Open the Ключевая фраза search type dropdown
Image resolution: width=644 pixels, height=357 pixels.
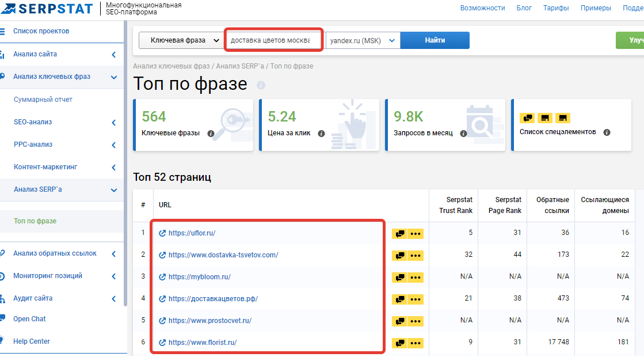tap(181, 40)
